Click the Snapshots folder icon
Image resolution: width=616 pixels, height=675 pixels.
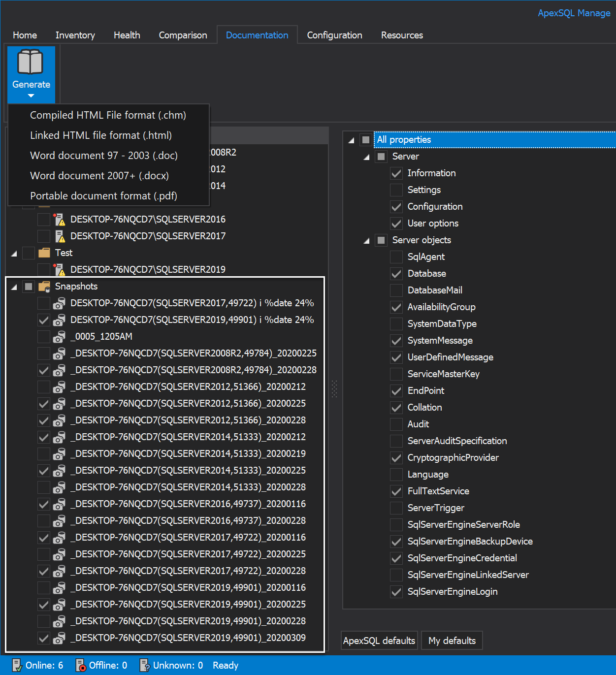point(44,286)
